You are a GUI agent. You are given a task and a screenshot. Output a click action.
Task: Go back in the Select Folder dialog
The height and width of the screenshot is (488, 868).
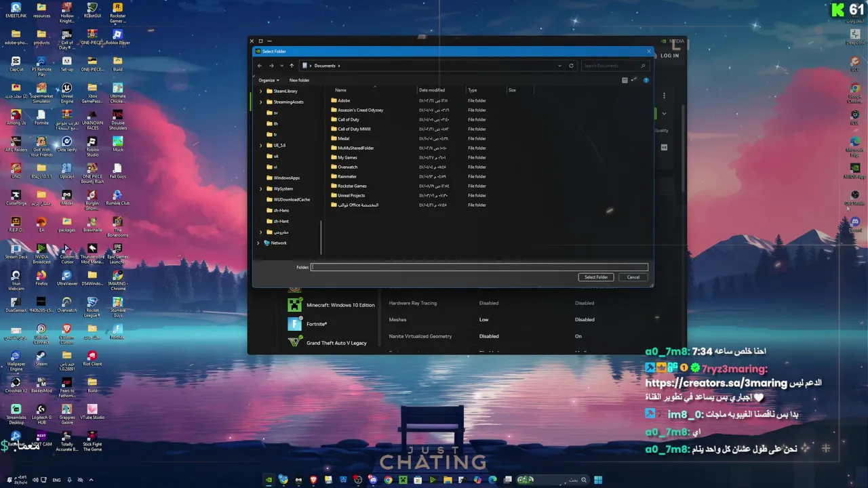coord(260,66)
